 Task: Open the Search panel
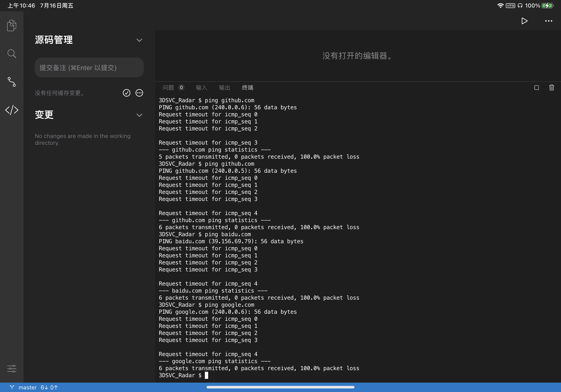(12, 54)
